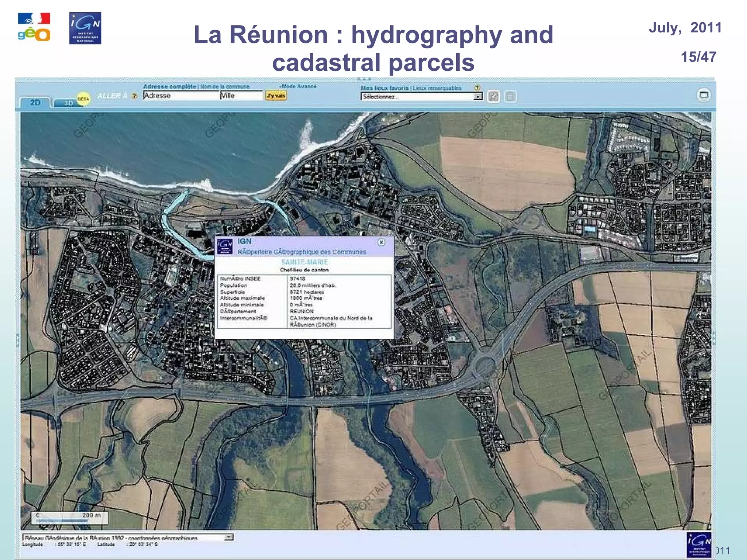
Task: Focus the Ville input field
Action: point(241,96)
